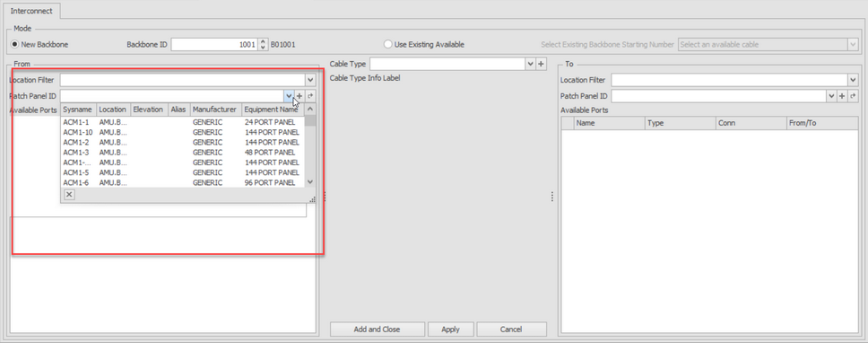Click the Apply button
The width and height of the screenshot is (868, 343).
pos(451,330)
